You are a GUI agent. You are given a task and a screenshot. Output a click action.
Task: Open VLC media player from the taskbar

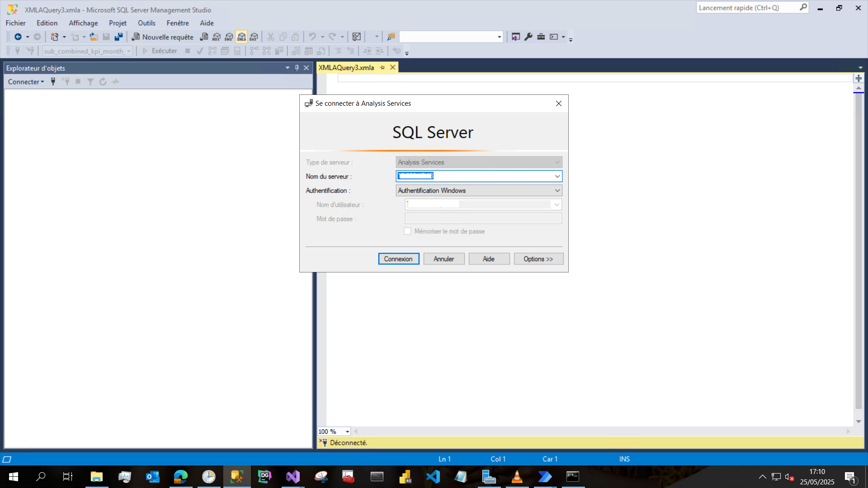pyautogui.click(x=517, y=476)
